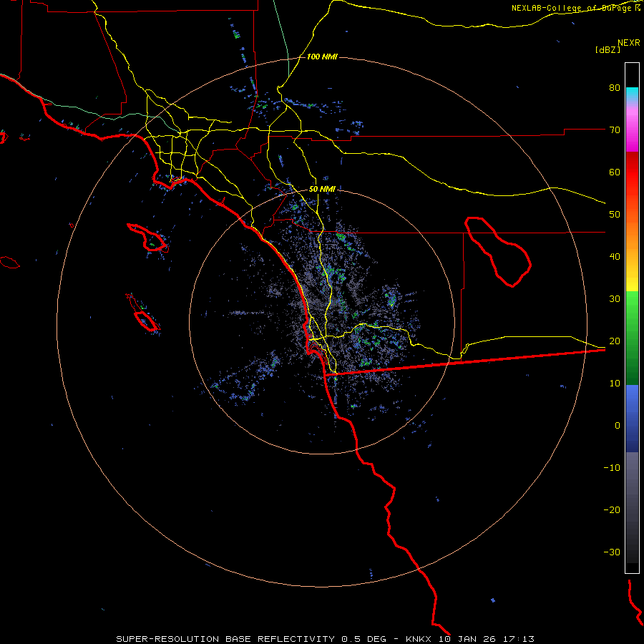Click the SUPER-RESOLUTION BASE REFLECTIVITY caption
Screen dimensions: 644x644
click(225, 639)
